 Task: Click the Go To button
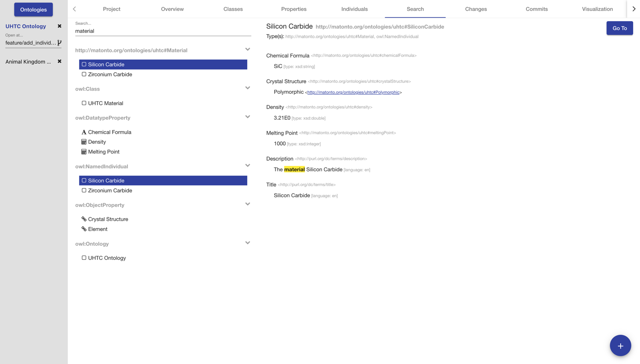coord(619,28)
